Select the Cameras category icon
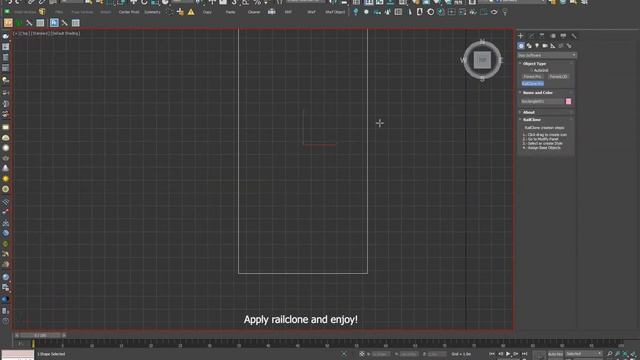The width and height of the screenshot is (640, 360). 545,46
